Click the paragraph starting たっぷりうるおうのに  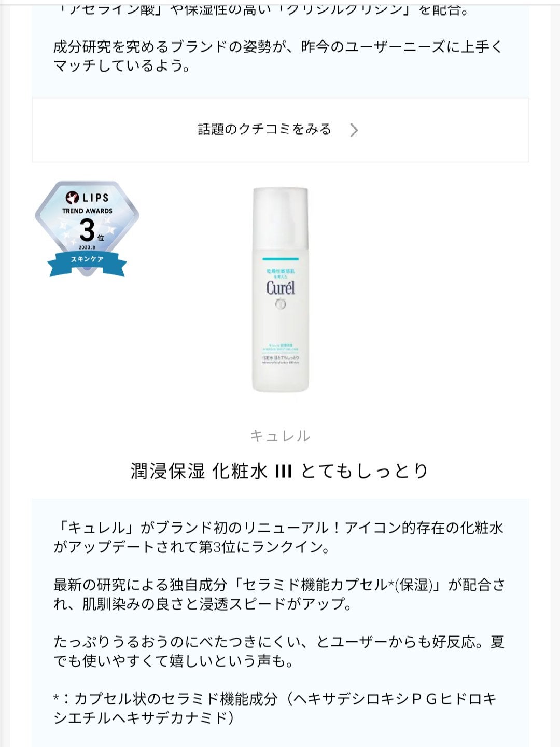coord(279,652)
